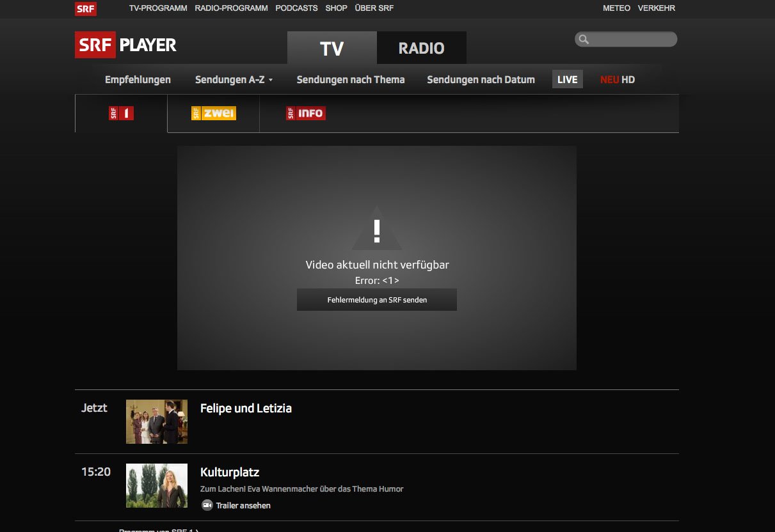Open Sendungen nach Datum

point(481,80)
